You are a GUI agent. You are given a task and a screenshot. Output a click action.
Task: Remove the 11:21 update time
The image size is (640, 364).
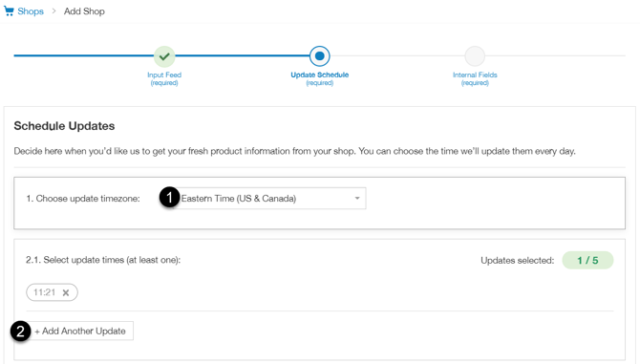coord(66,292)
